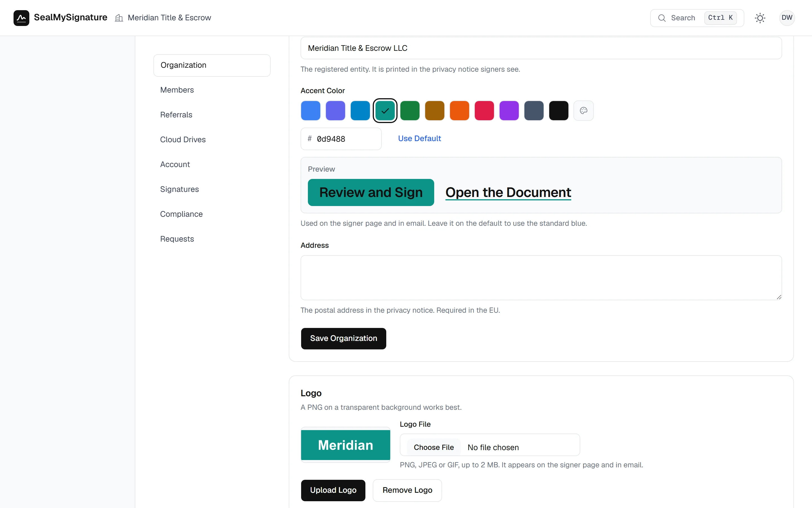Image resolution: width=812 pixels, height=508 pixels.
Task: Choose the black accent color swatch
Action: pyautogui.click(x=559, y=111)
